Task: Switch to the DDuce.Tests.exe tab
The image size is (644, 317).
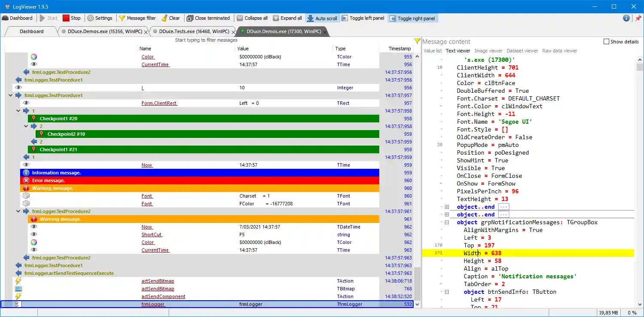Action: tap(193, 31)
